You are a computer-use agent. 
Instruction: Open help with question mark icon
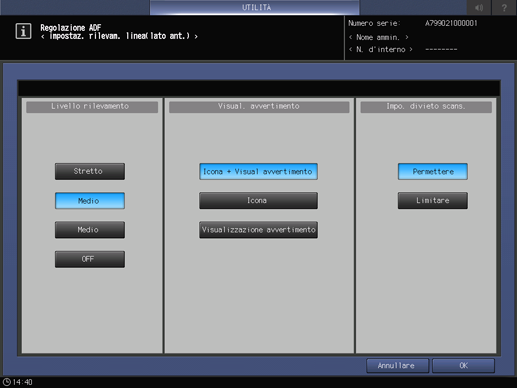pyautogui.click(x=504, y=7)
